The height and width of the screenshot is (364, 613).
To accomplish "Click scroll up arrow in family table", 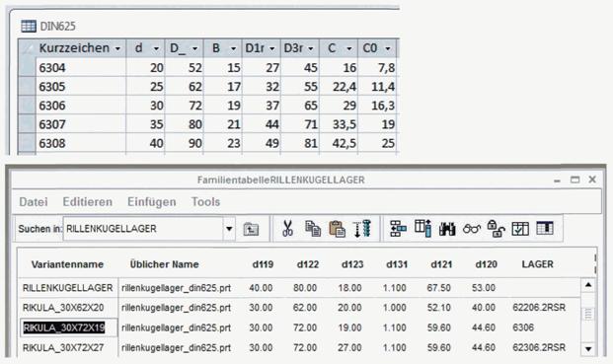I will click(x=588, y=285).
